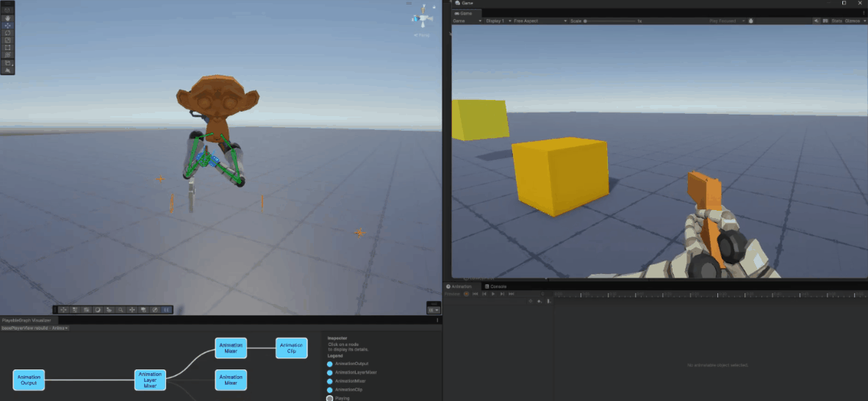Viewport: 868px width, 401px height.
Task: Select the Move tool in Scene toolbar
Action: [x=7, y=26]
